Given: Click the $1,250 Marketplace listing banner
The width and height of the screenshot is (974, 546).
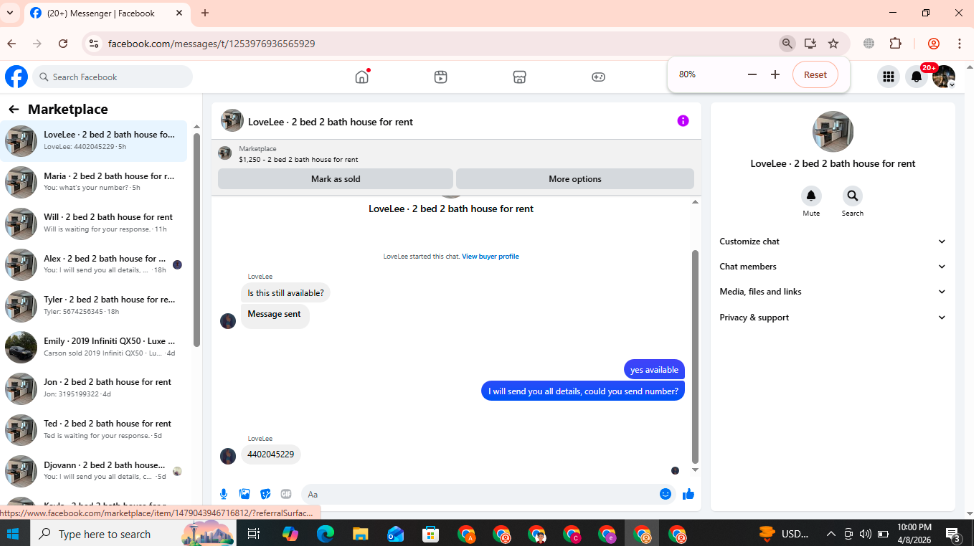Looking at the screenshot, I should pos(457,154).
